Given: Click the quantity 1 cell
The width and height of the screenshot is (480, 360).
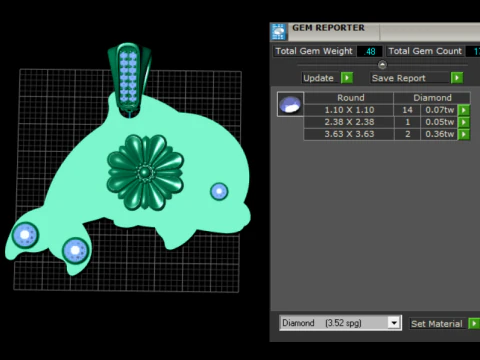Looking at the screenshot, I should [407, 122].
